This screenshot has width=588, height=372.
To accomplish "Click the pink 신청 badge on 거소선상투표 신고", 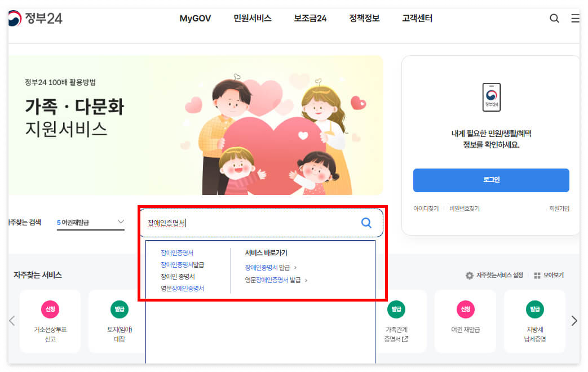I will [50, 309].
